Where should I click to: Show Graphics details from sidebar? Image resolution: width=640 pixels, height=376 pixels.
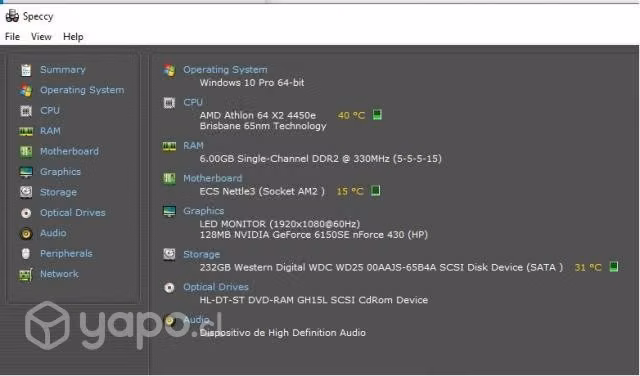click(x=60, y=172)
